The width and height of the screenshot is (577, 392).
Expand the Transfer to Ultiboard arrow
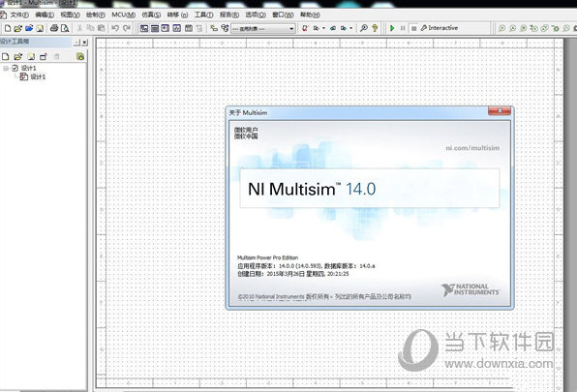(x=323, y=28)
